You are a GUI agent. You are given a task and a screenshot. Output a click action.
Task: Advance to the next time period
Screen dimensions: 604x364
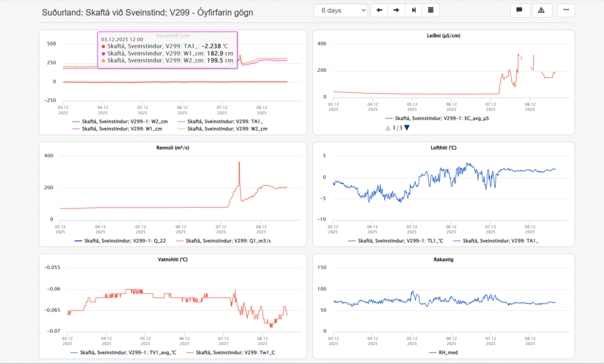(x=396, y=10)
